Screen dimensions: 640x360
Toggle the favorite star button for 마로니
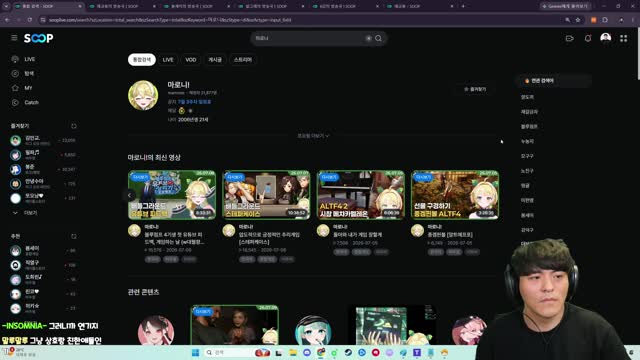pyautogui.click(x=475, y=89)
